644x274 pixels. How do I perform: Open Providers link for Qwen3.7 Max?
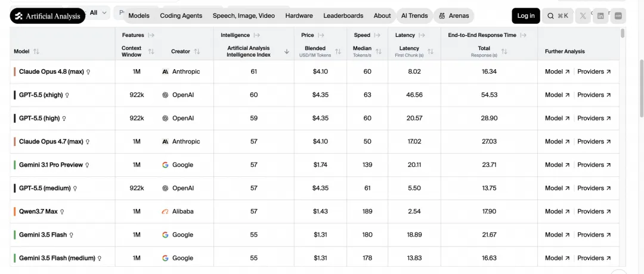[595, 211]
